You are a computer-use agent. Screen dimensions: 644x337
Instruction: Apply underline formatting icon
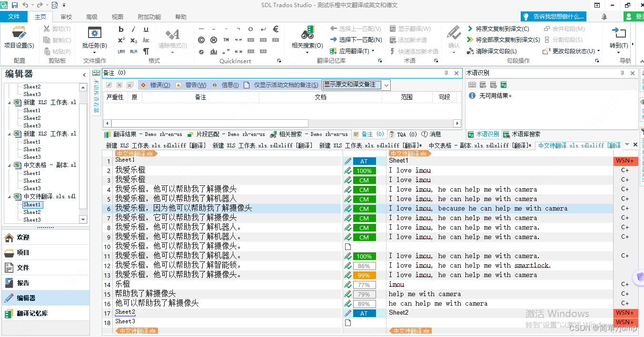pos(146,29)
